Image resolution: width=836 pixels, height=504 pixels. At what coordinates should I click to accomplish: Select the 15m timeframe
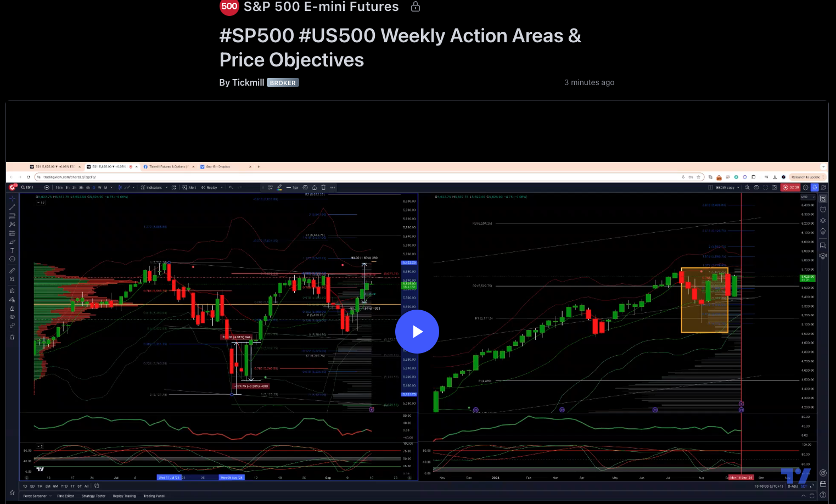tap(59, 187)
